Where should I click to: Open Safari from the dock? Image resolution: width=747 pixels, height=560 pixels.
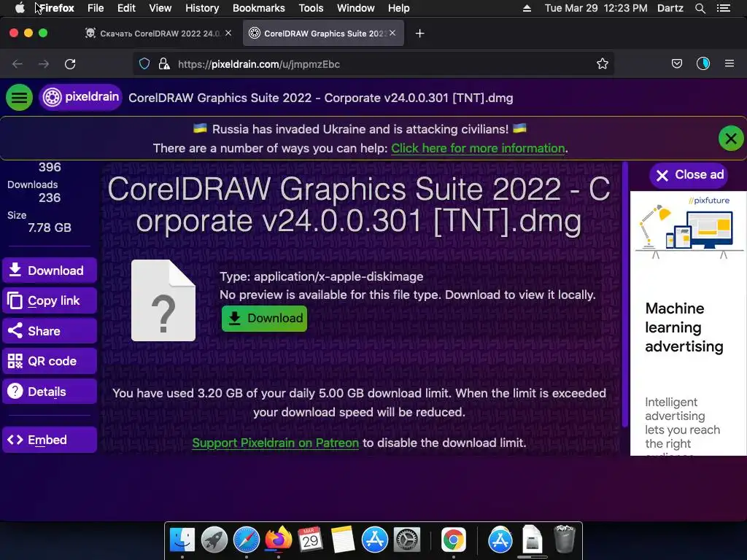point(247,540)
